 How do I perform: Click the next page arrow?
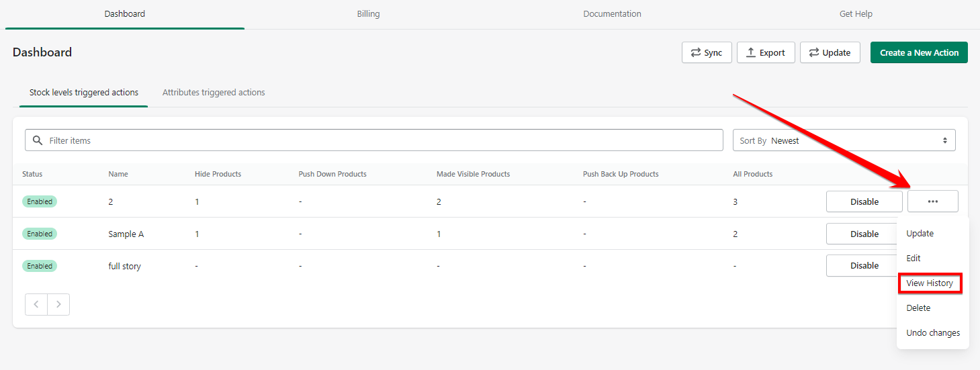58,304
